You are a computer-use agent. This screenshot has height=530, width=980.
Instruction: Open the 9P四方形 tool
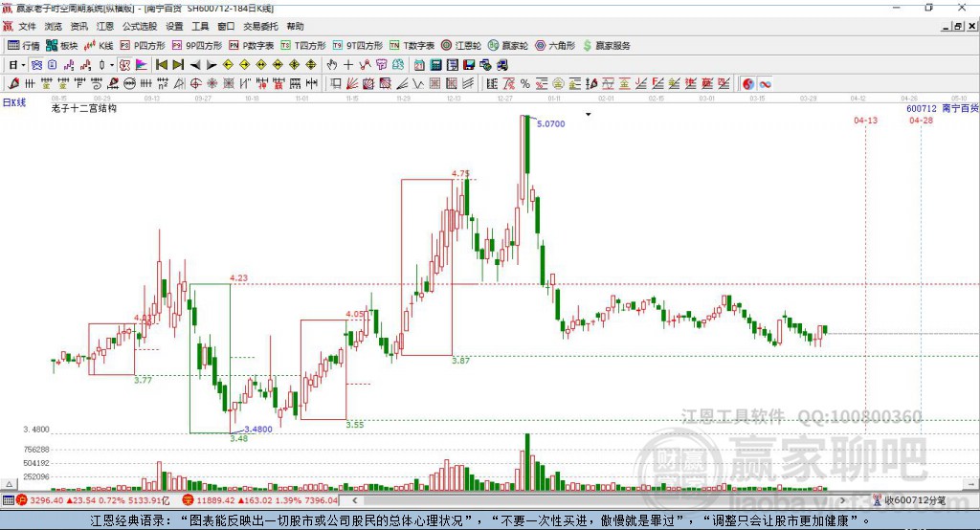[197, 46]
